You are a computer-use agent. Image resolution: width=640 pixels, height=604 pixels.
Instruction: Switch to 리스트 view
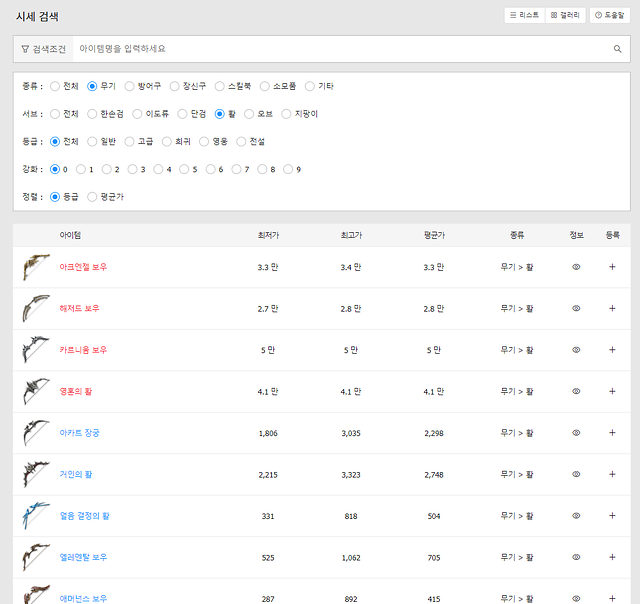(x=524, y=15)
